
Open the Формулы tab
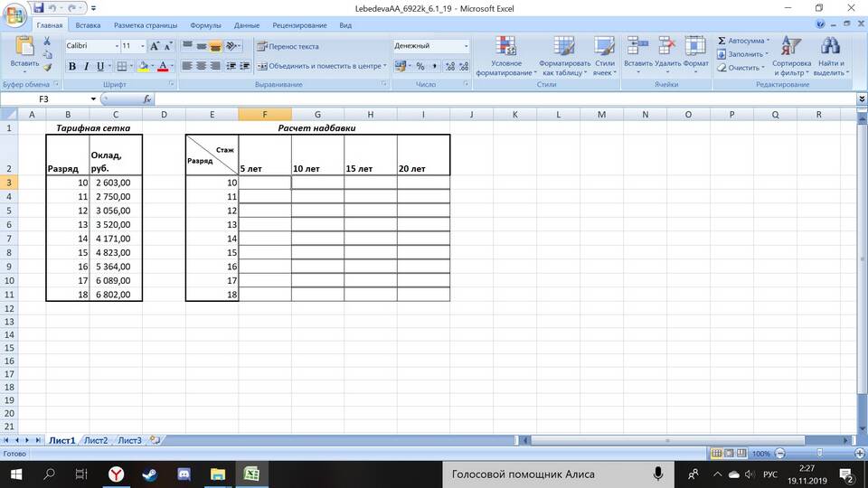pyautogui.click(x=205, y=25)
